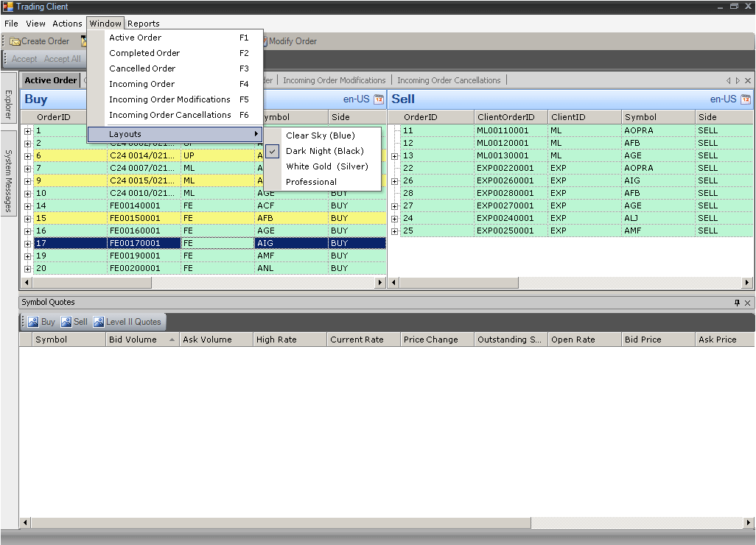Viewport: 756px width, 545px height.
Task: Expand buy order row 17
Action: (x=27, y=243)
